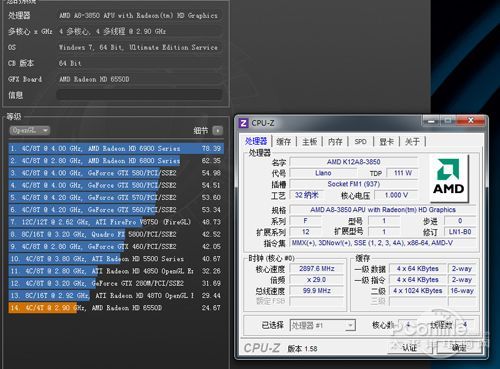Viewport: 500px width, 369px height.
Task: Click the CPU-Z title bar app icon
Action: 244,123
